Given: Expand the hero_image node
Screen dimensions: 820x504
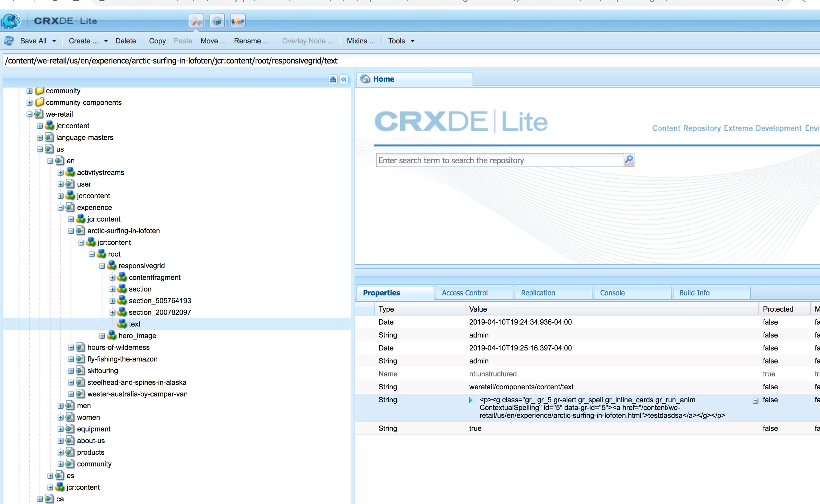Looking at the screenshot, I should [x=102, y=336].
